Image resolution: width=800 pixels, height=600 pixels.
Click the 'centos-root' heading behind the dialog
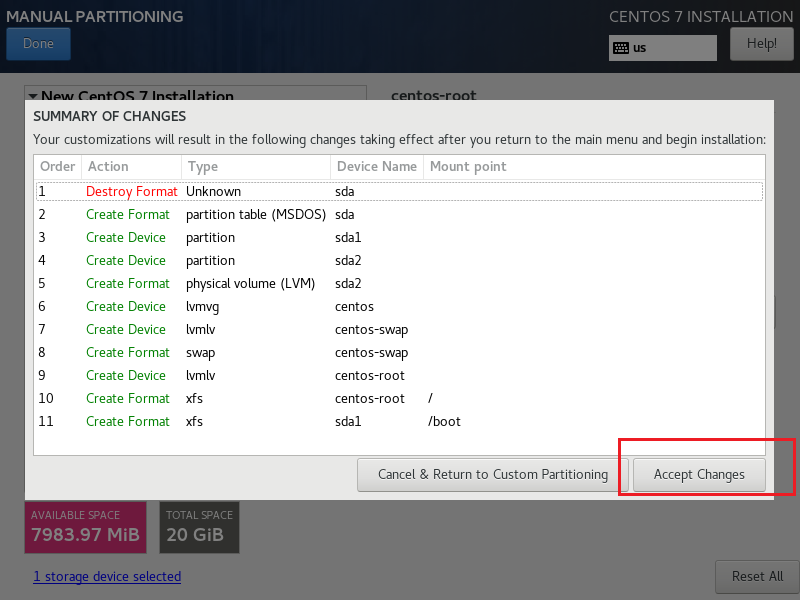pyautogui.click(x=434, y=95)
